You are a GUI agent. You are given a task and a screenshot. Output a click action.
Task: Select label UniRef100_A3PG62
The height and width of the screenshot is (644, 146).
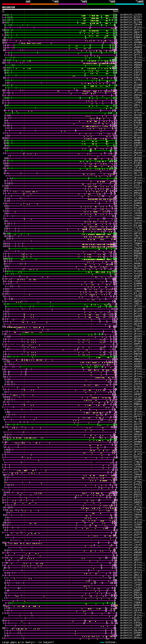[131, 623]
